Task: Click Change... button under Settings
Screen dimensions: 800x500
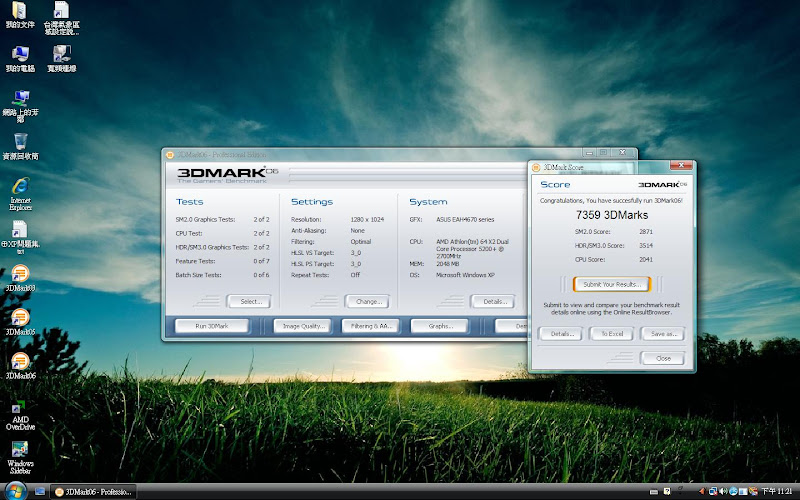Action: point(367,302)
